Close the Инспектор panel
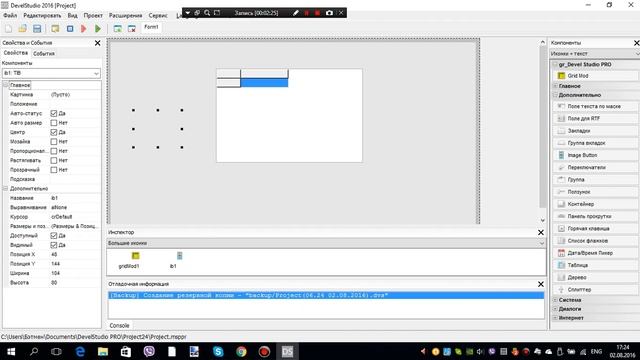The width and height of the screenshot is (640, 360). [541, 232]
